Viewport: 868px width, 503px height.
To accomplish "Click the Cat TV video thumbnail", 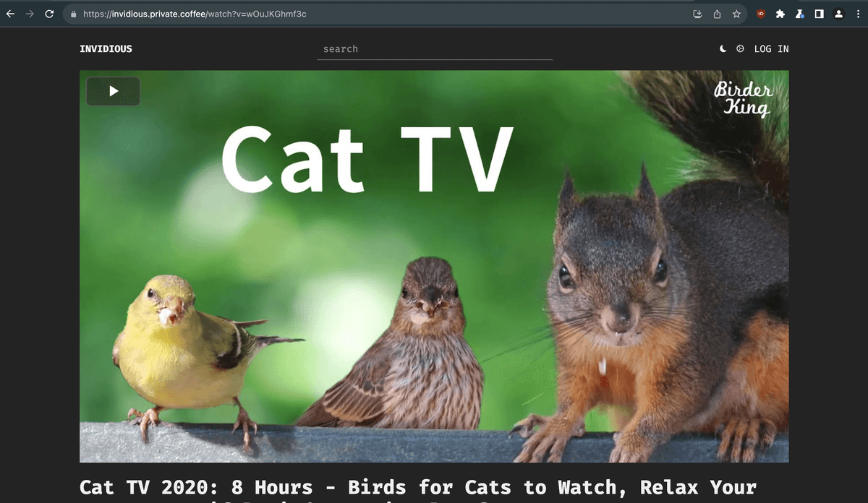I will tap(434, 266).
